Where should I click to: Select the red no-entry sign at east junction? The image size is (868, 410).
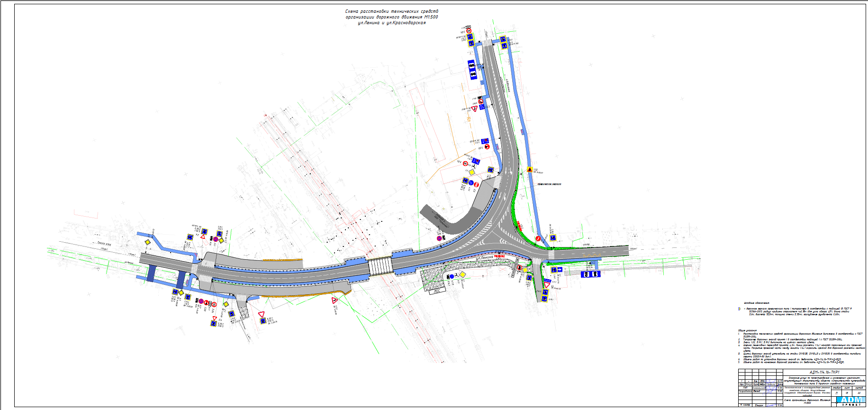tap(538, 239)
